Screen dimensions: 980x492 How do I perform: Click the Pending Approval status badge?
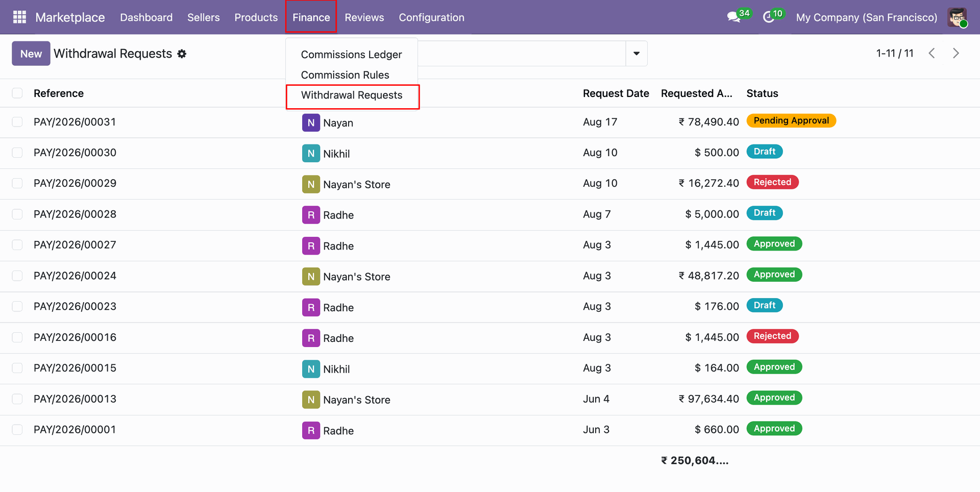pos(791,121)
